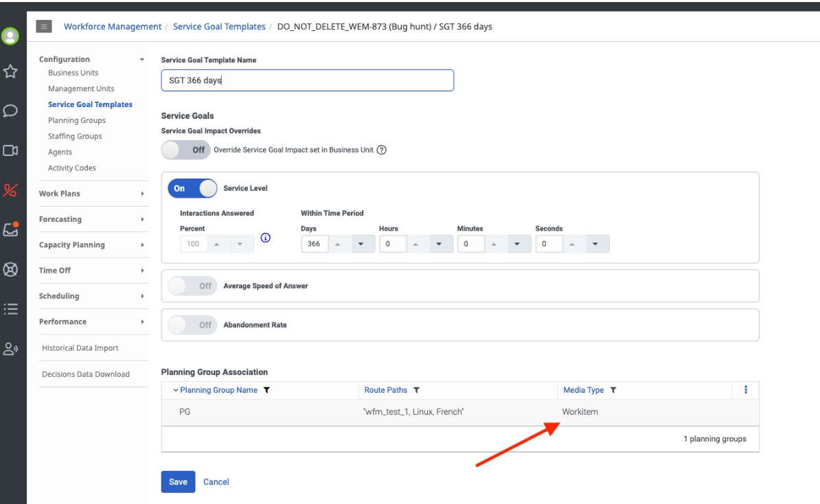Select Activity Codes in the Configuration menu
Viewport: 820px width, 504px height.
[x=72, y=168]
